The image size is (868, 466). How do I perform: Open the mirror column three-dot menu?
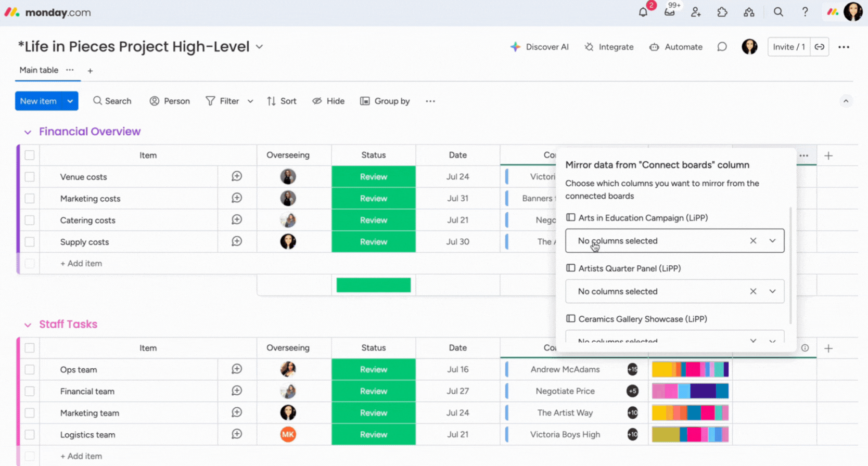(x=804, y=156)
